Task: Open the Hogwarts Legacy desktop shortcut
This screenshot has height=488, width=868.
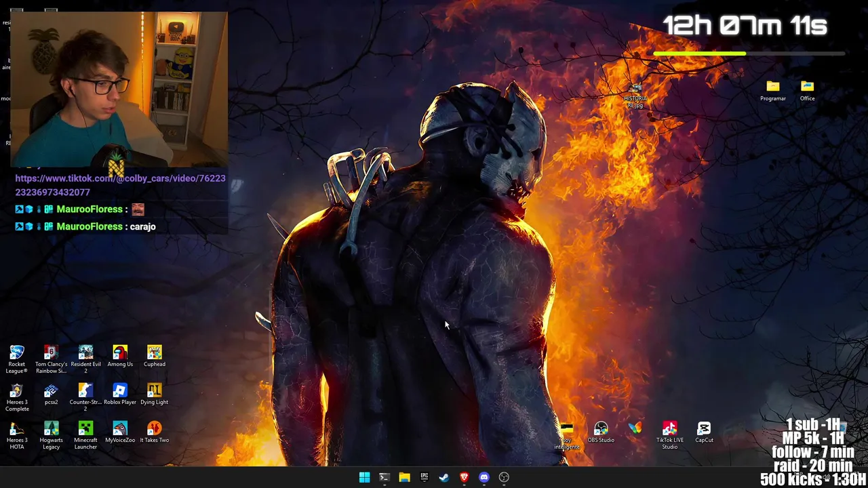Action: coord(51,435)
